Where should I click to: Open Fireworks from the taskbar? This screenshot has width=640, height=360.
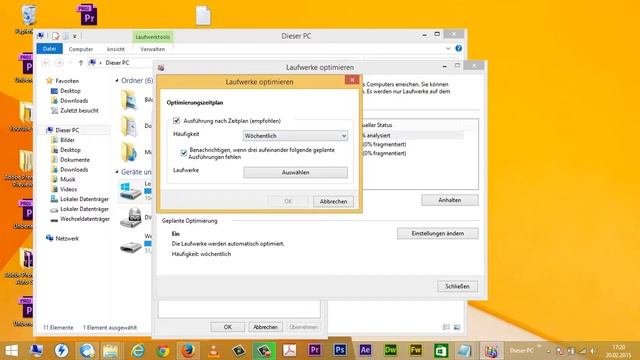point(416,351)
